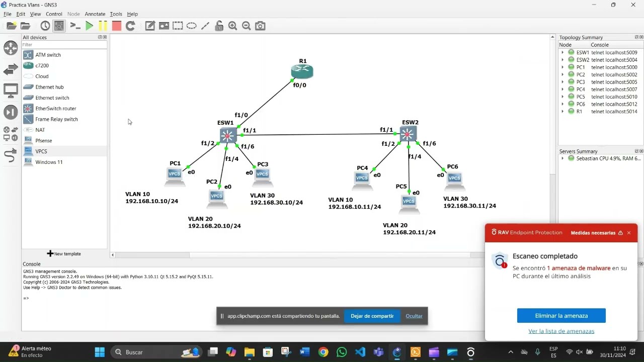This screenshot has height=362, width=644.
Task: Take a screenshot with camera icon
Action: (260, 26)
